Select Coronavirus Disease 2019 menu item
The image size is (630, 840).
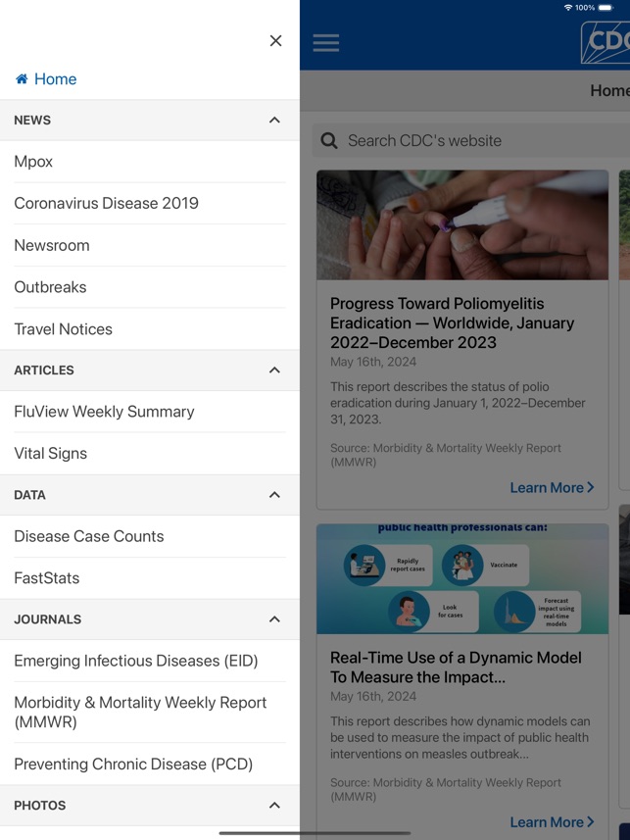[x=106, y=203]
